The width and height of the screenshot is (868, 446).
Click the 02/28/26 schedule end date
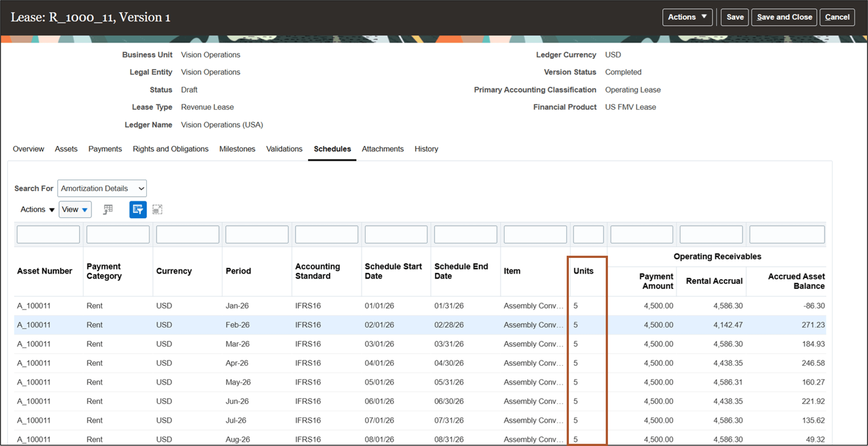pyautogui.click(x=449, y=325)
